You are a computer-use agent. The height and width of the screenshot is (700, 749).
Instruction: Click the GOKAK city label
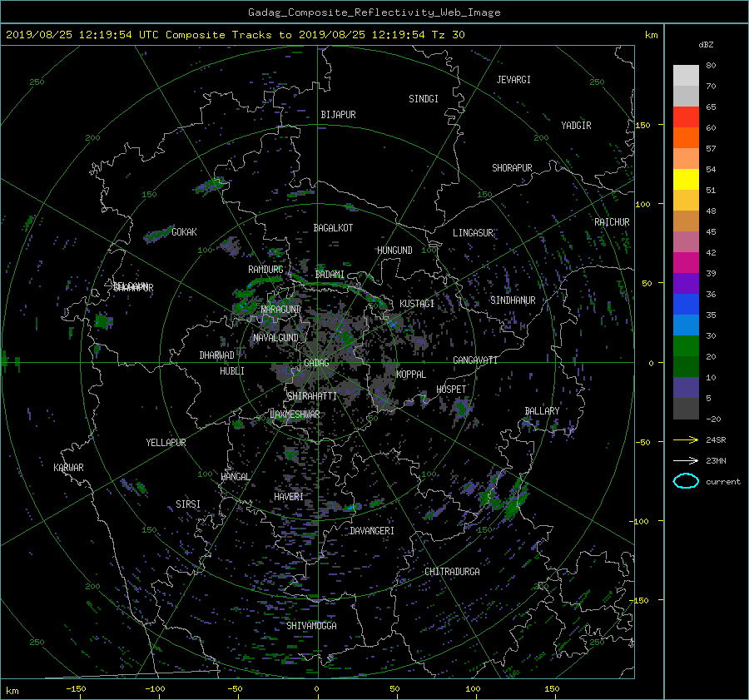(185, 231)
